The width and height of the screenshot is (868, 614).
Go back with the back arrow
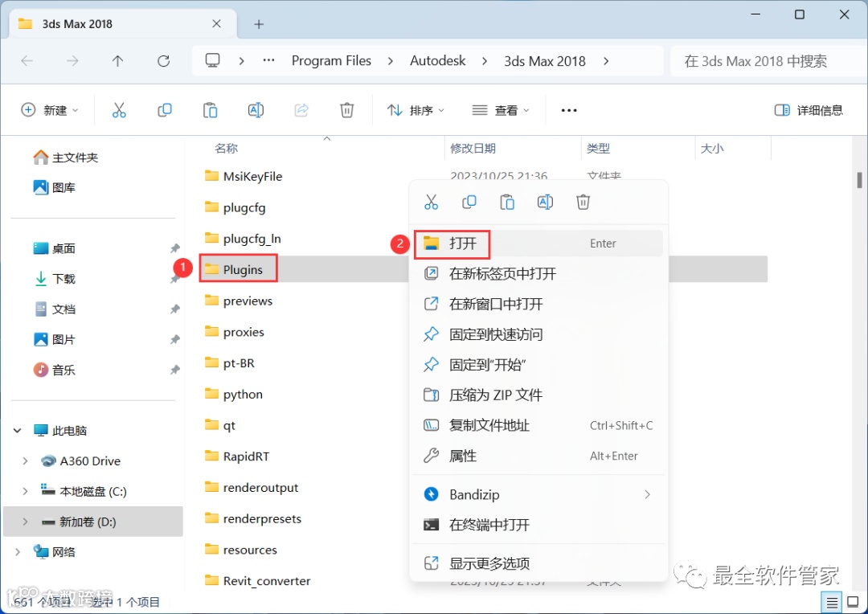tap(27, 61)
